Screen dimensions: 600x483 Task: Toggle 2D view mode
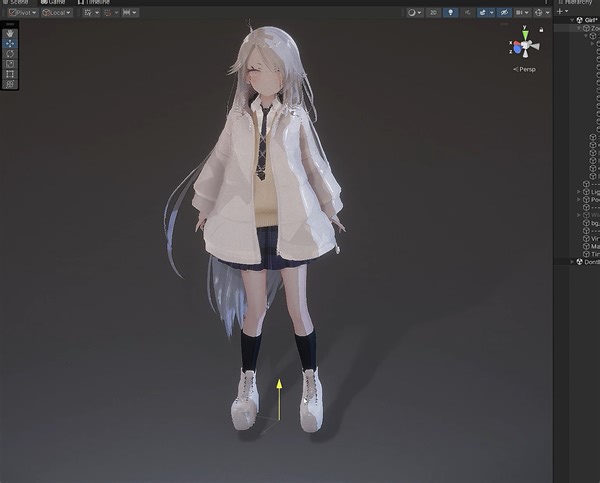pyautogui.click(x=433, y=13)
